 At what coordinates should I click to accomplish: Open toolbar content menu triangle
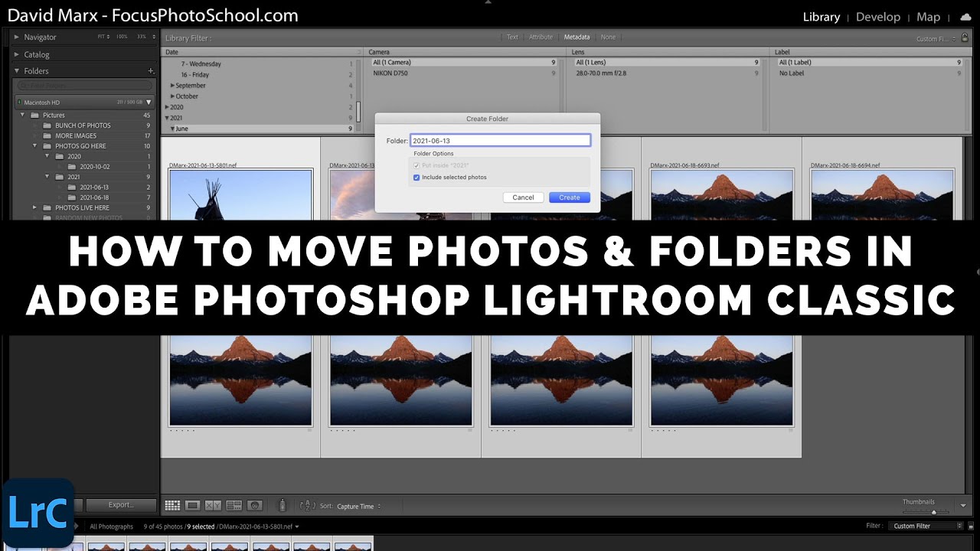[x=963, y=505]
